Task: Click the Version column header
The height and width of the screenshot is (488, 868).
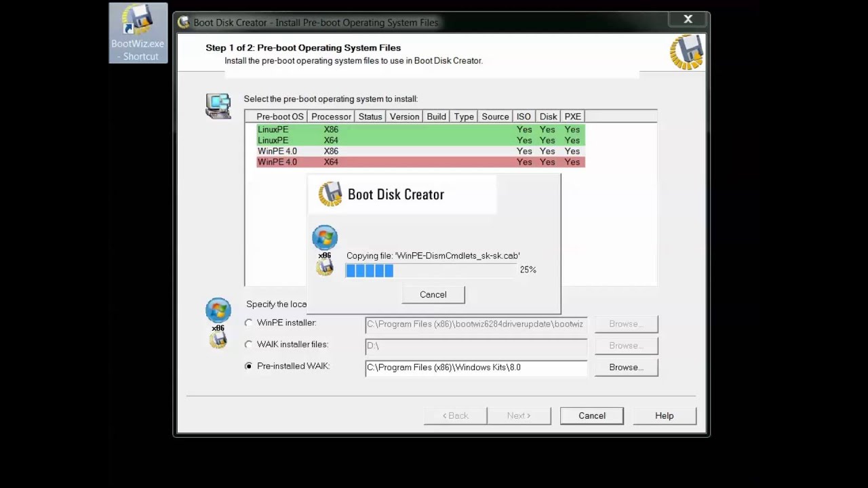Action: [x=404, y=117]
